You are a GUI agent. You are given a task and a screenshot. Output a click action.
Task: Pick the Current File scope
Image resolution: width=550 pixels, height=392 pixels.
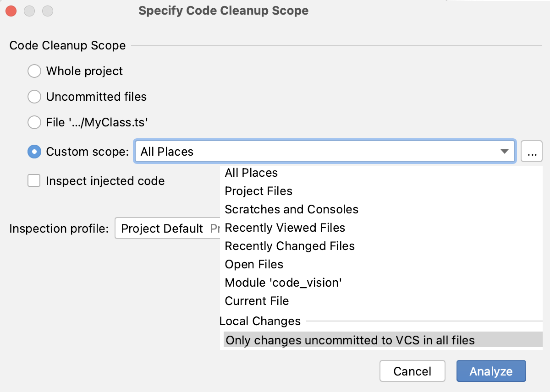point(257,301)
